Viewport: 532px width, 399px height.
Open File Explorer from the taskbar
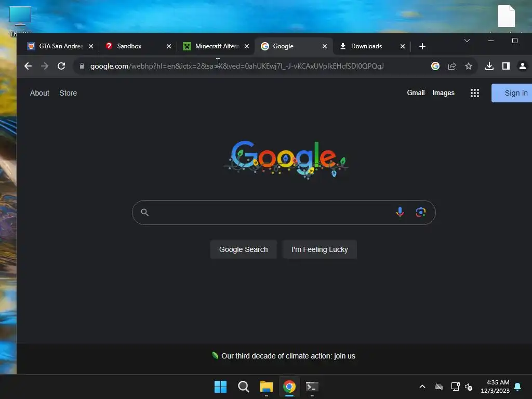point(267,387)
